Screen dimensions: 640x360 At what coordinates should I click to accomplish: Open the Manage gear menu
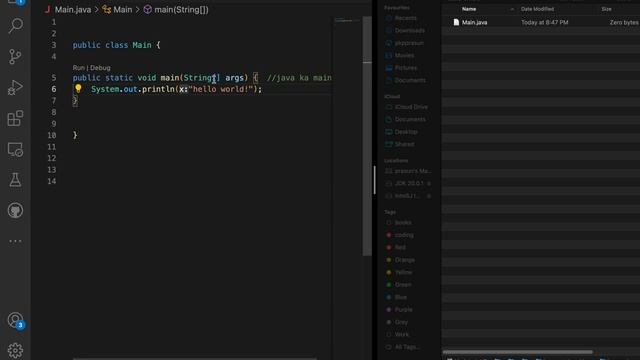point(15,350)
